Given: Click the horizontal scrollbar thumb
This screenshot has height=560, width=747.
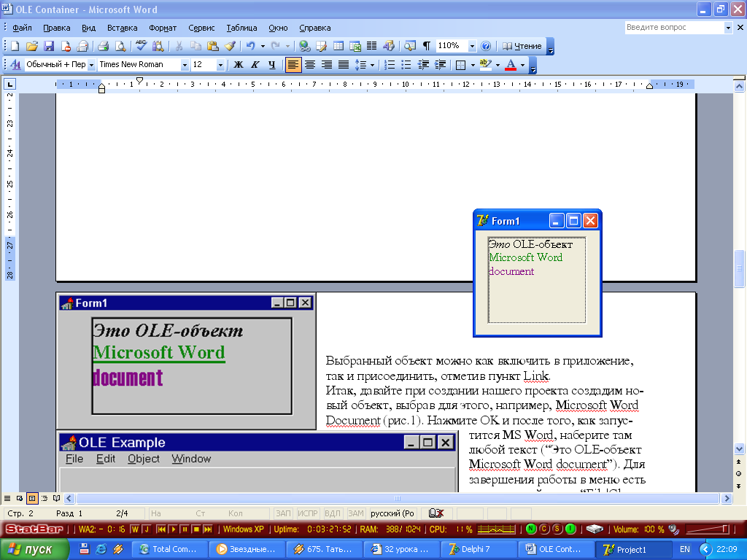Looking at the screenshot, I should (x=398, y=499).
